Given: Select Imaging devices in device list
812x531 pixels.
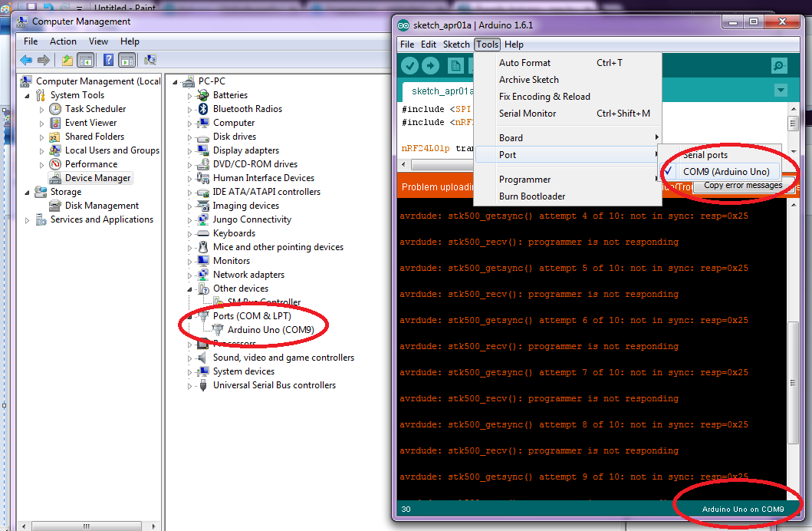Looking at the screenshot, I should (x=246, y=206).
